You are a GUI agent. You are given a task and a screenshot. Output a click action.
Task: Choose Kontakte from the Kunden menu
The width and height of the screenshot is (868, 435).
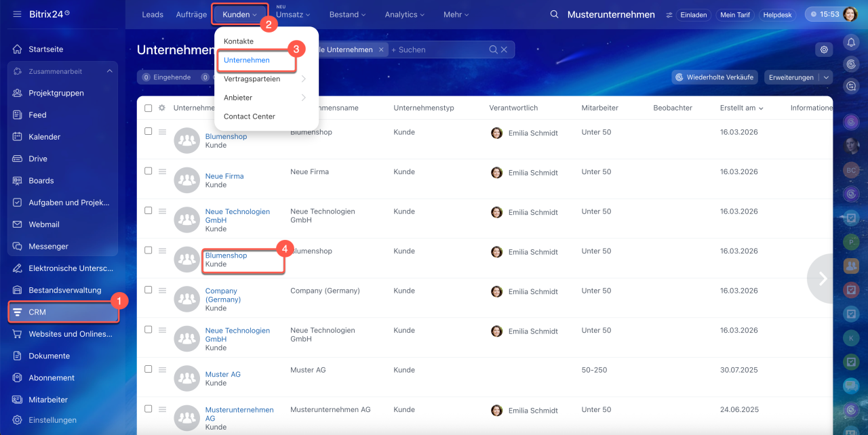(x=239, y=41)
